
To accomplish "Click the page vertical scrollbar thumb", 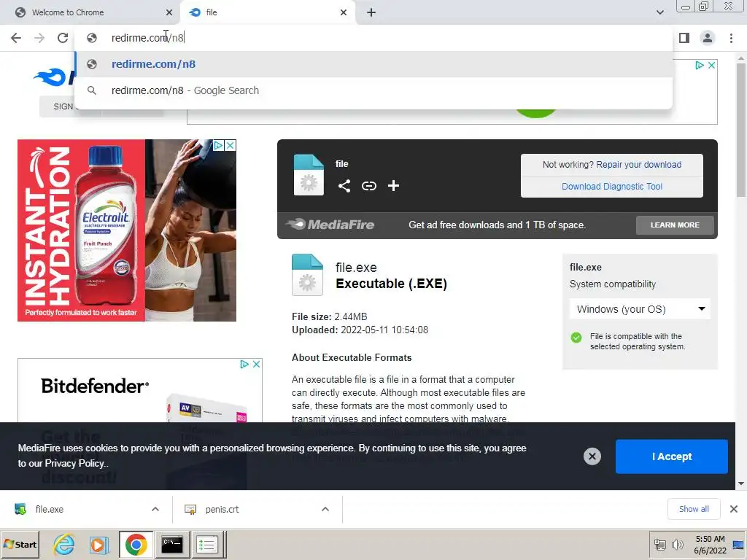I will pyautogui.click(x=741, y=130).
